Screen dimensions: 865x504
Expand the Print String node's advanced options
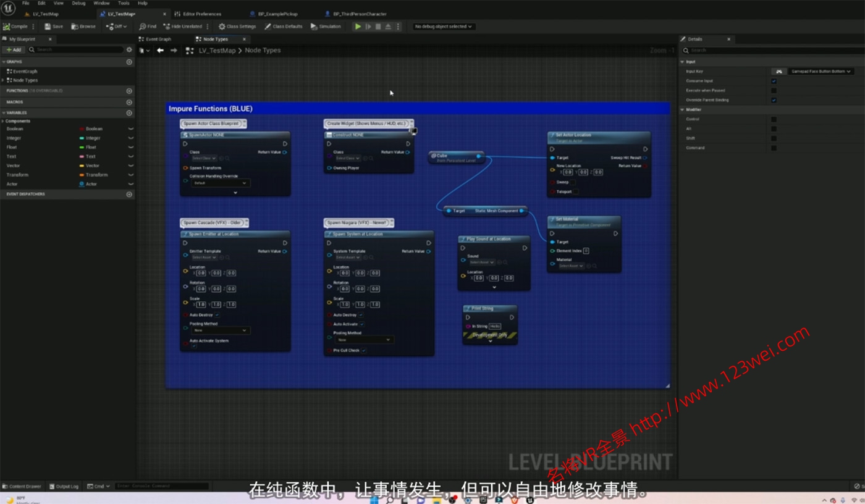[491, 341]
